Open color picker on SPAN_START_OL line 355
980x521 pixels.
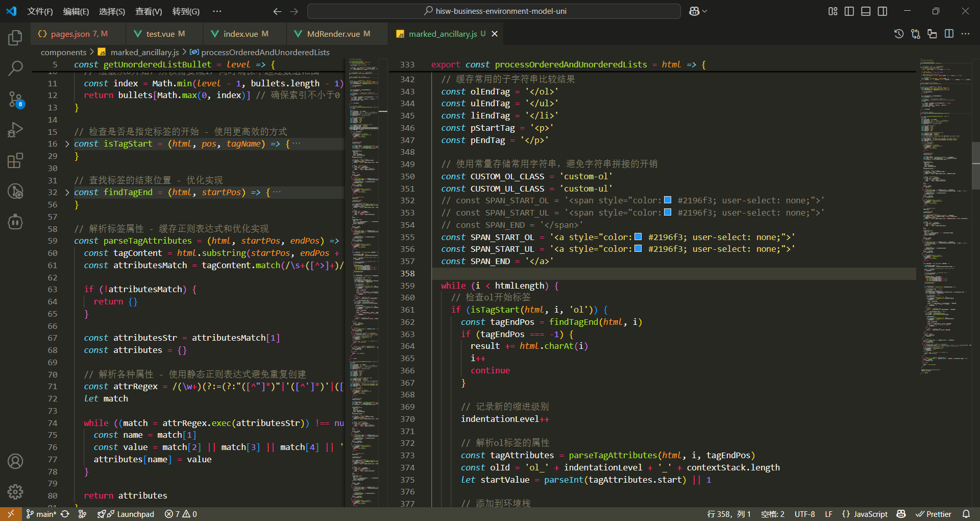click(x=638, y=237)
